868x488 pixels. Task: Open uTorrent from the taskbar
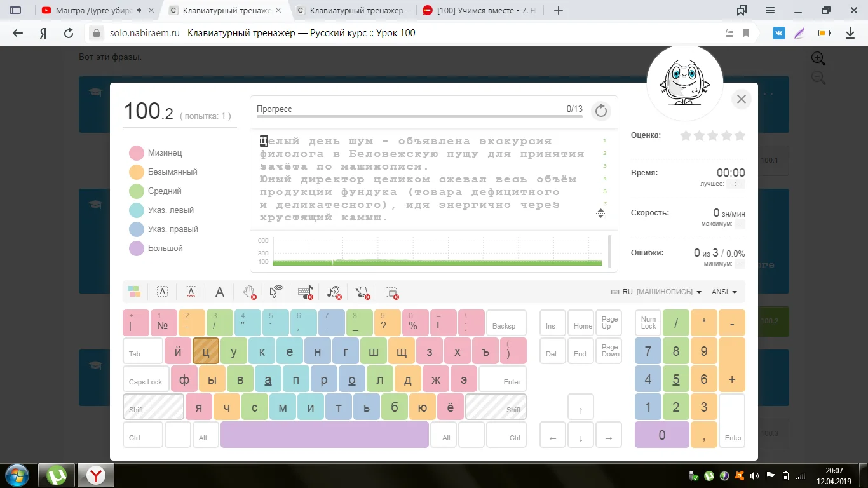57,475
